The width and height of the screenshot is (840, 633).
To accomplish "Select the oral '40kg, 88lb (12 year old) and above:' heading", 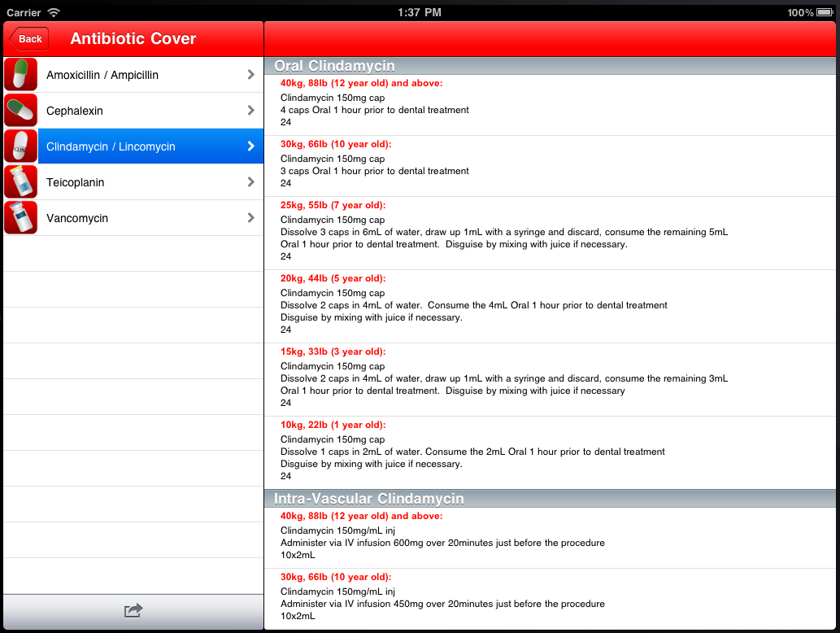I will pyautogui.click(x=362, y=83).
